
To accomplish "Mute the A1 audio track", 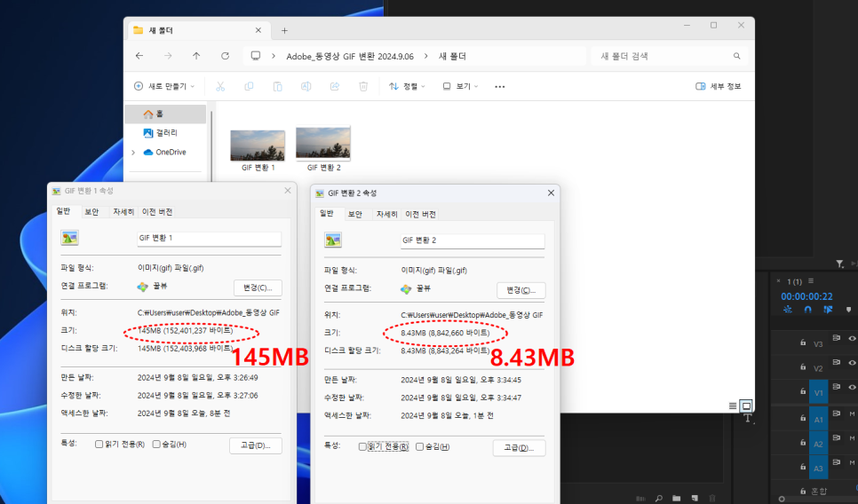I will (852, 414).
